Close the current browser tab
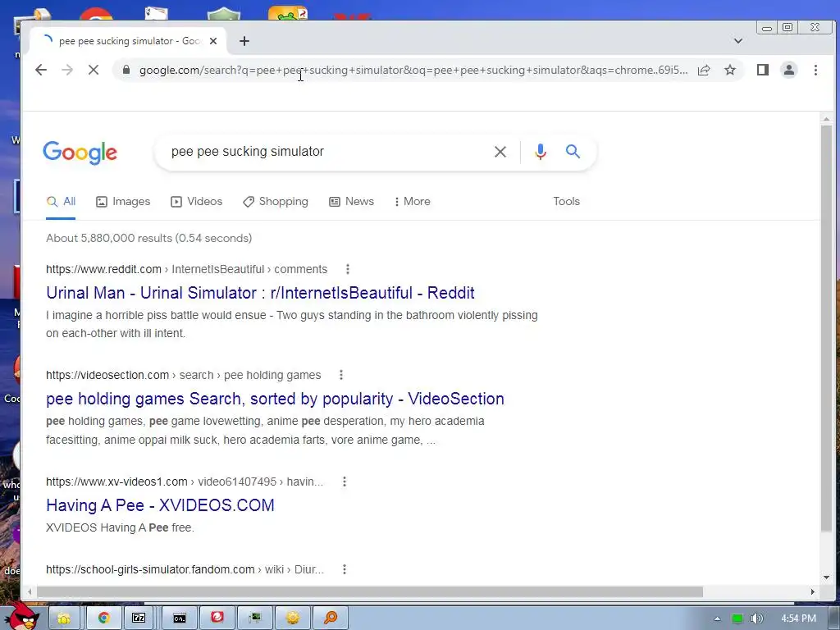This screenshot has height=630, width=840. (213, 41)
